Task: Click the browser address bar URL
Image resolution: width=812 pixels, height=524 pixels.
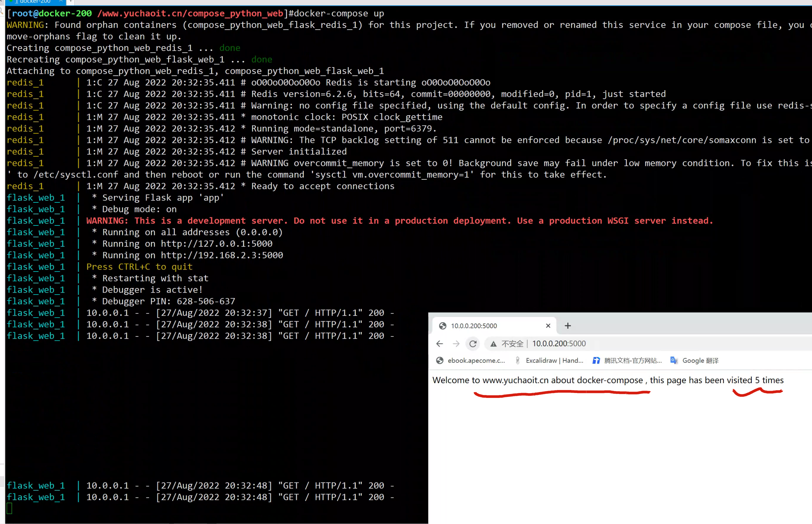Action: point(559,344)
